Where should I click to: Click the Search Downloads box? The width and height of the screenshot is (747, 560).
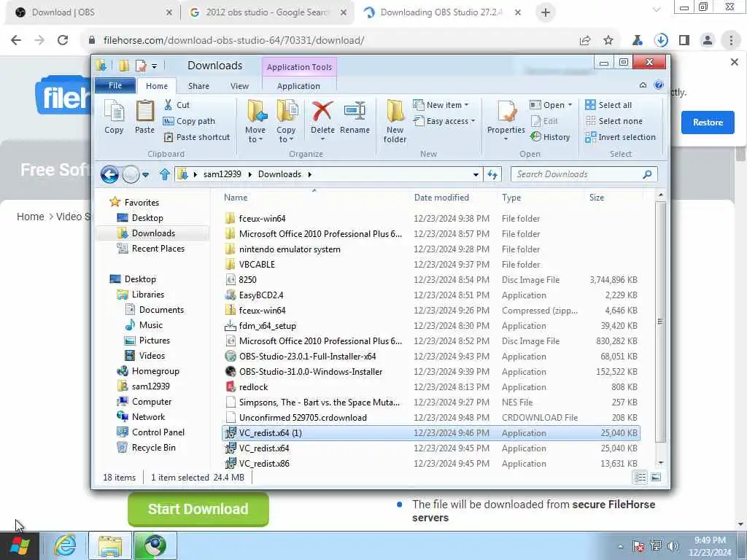pos(584,174)
